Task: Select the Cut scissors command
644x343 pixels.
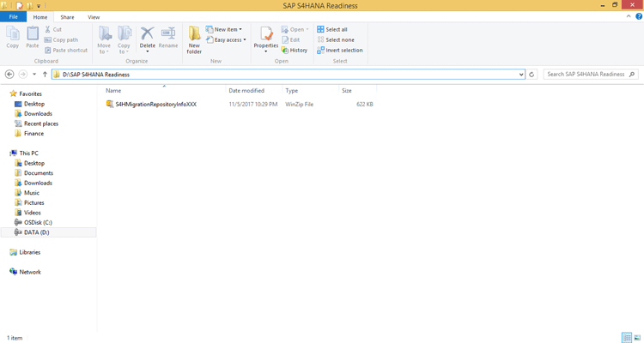Action: [53, 29]
